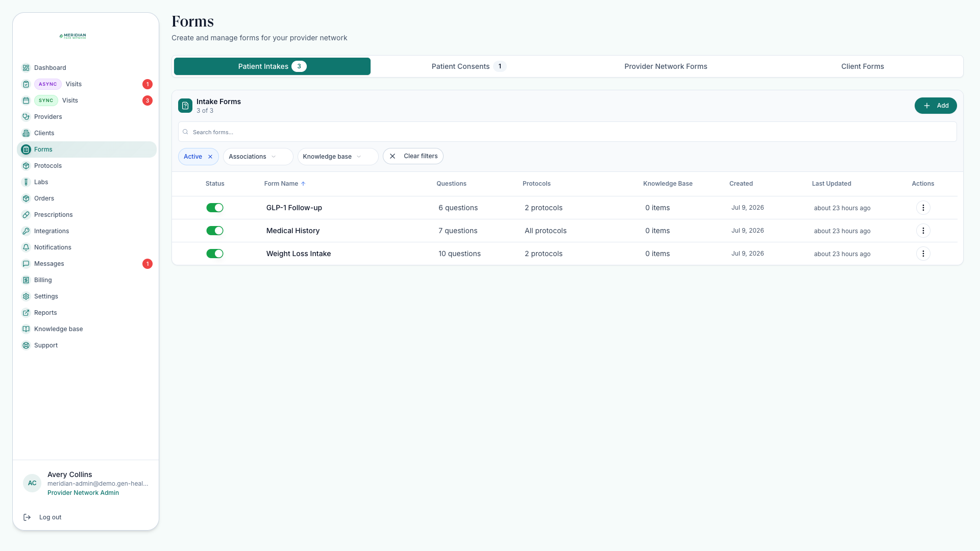Image resolution: width=980 pixels, height=551 pixels.
Task: Click the Support lifebuoy icon
Action: (26, 345)
